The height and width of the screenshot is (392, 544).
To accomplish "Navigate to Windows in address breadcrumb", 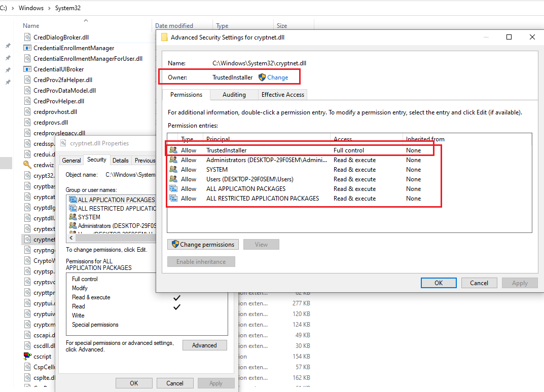I will pos(31,8).
